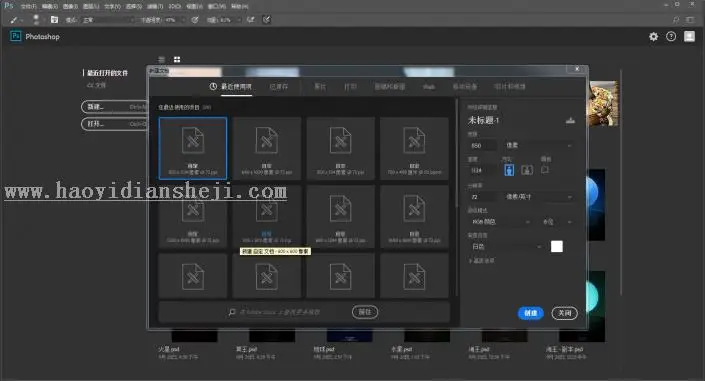Switch to the 已保存 tab
Image resolution: width=705 pixels, height=381 pixels.
[279, 86]
